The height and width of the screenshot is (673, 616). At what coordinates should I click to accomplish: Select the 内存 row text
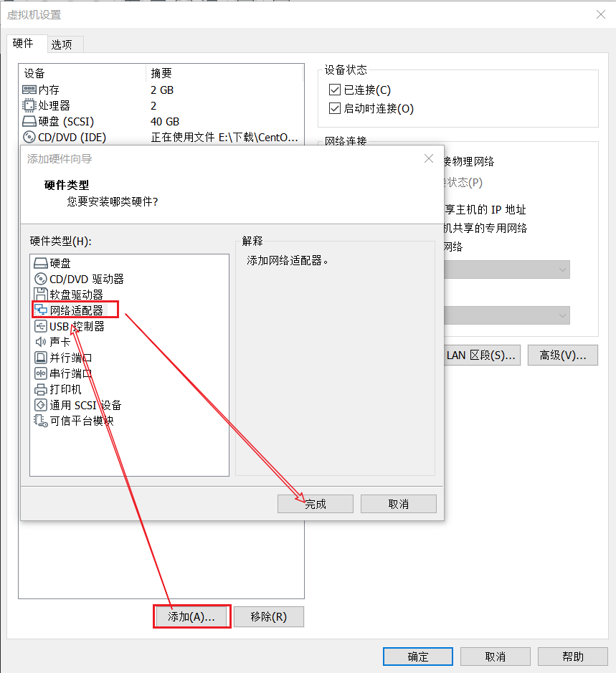49,90
